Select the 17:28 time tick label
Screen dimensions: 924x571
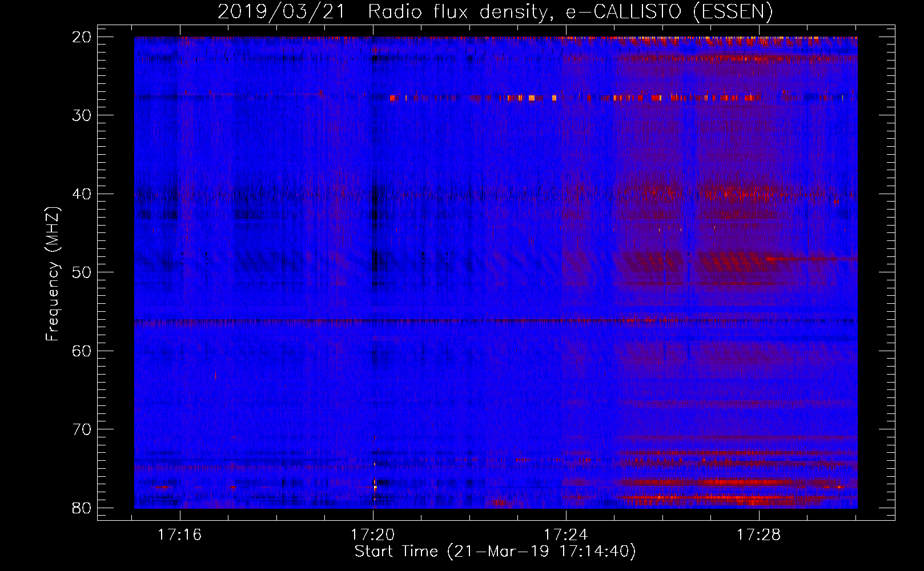759,535
